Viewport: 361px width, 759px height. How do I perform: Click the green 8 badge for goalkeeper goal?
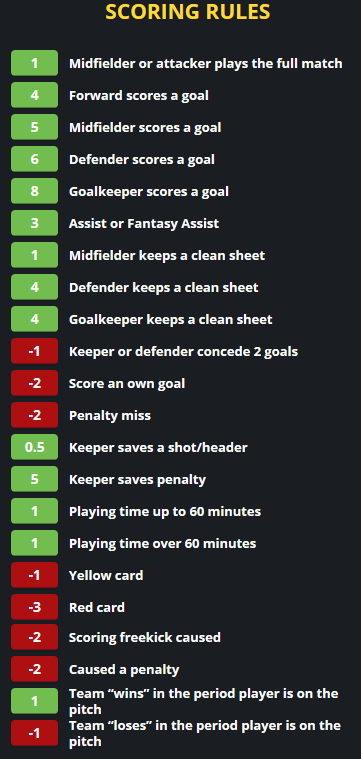tap(34, 191)
